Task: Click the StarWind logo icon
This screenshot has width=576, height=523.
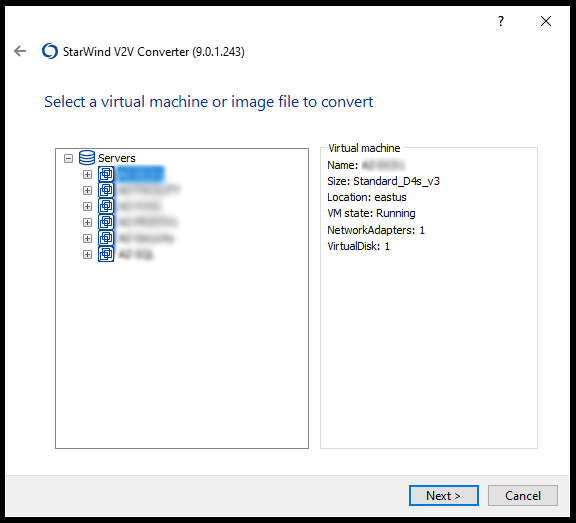Action: point(50,51)
